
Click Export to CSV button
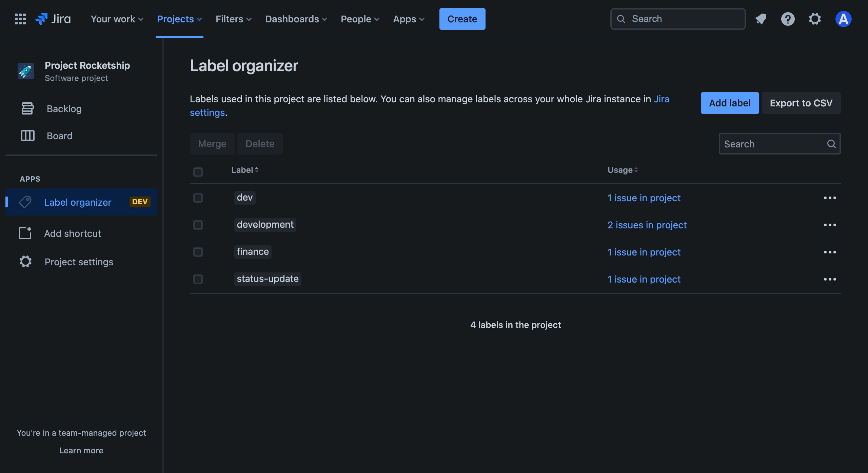coord(802,103)
